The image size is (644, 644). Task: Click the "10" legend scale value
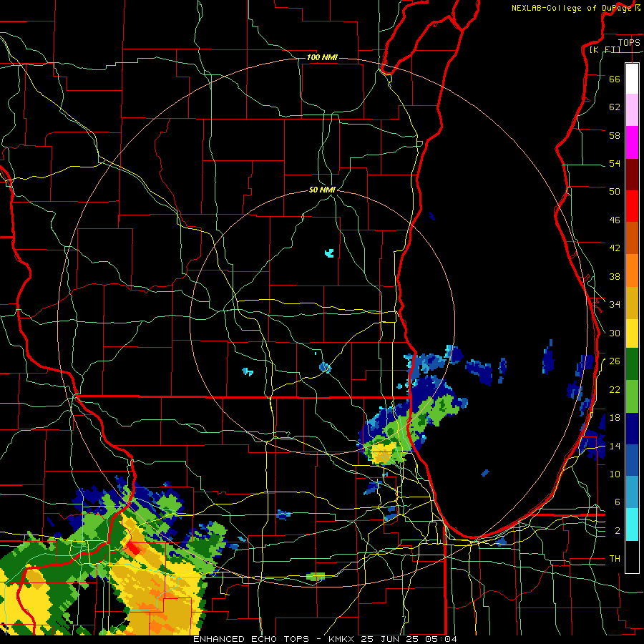click(615, 474)
